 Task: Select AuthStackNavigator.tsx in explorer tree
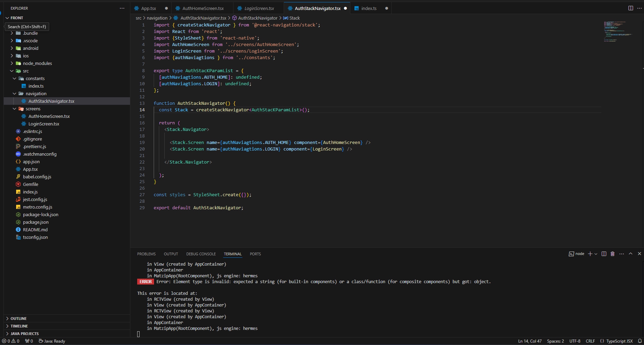point(51,101)
